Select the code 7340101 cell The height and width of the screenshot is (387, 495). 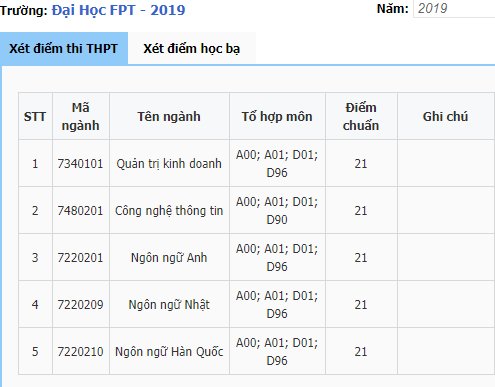point(81,164)
